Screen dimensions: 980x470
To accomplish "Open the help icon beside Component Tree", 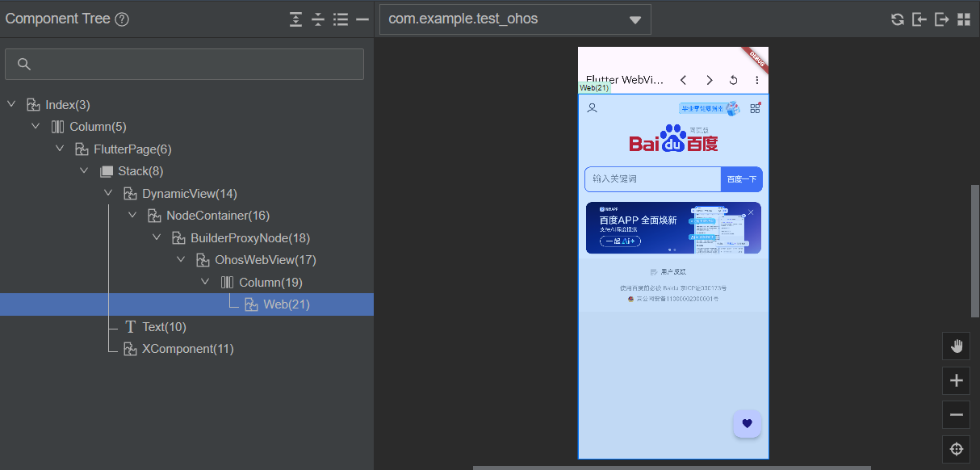I will [x=122, y=19].
